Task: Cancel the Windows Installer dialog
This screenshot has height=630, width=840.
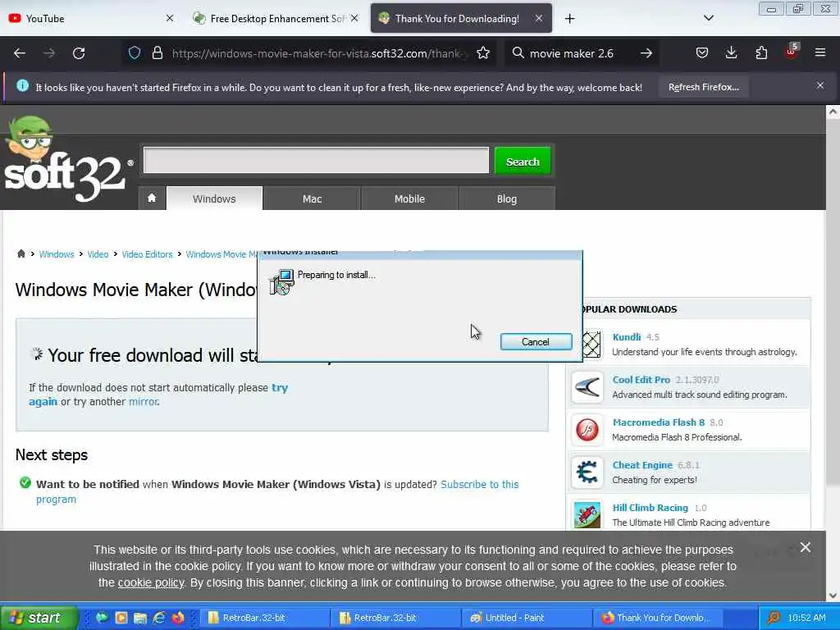Action: click(536, 342)
